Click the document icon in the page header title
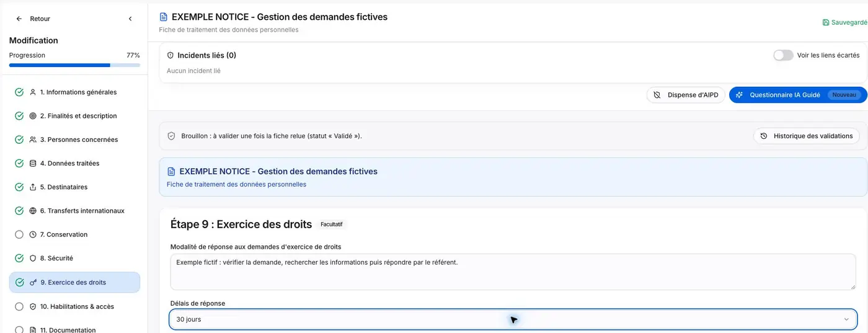The image size is (868, 333). (163, 17)
